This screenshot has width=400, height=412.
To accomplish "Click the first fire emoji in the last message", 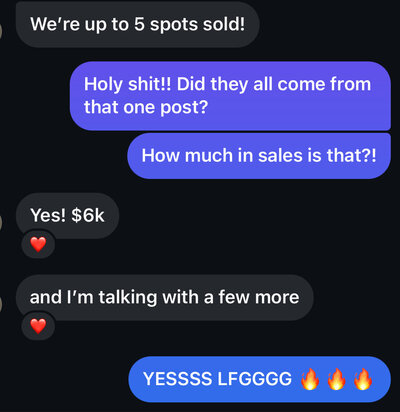I will tap(310, 379).
